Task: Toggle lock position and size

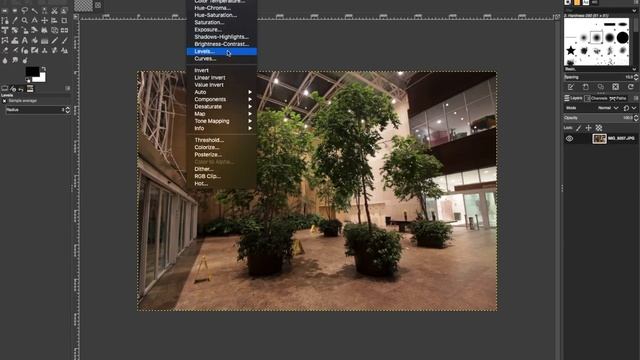Action: [589, 128]
